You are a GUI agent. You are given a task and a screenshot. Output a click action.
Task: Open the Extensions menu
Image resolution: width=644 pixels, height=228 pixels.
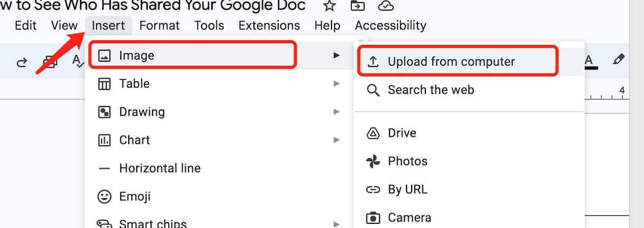(x=269, y=25)
